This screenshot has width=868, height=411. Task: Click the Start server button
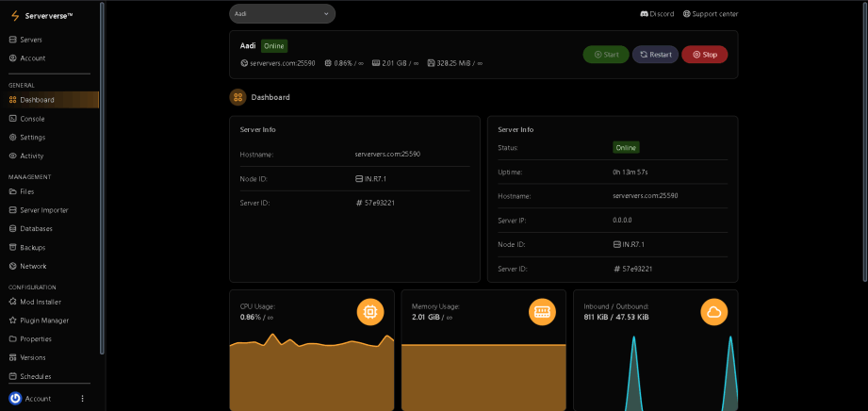[606, 55]
